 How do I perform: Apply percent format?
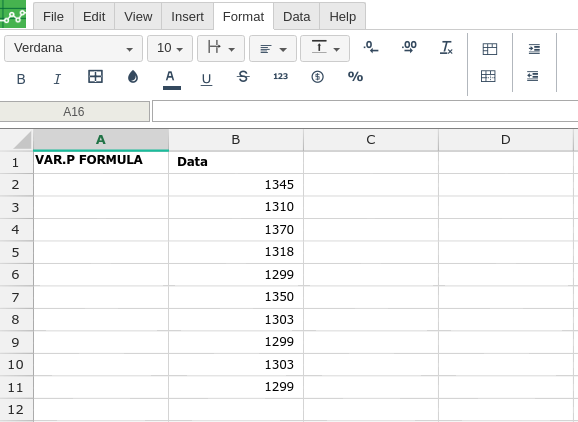tap(355, 77)
